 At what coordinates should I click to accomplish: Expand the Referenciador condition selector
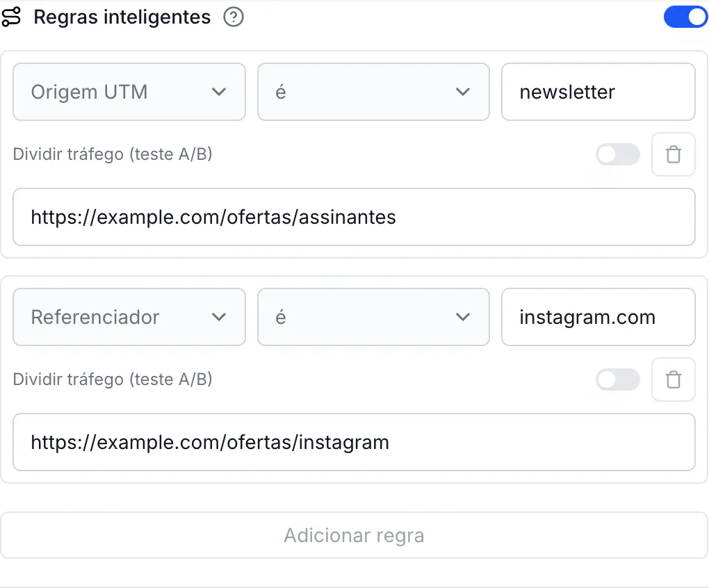click(129, 317)
